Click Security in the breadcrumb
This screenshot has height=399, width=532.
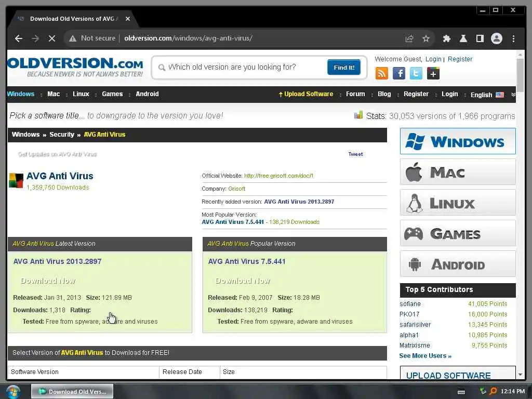click(x=62, y=135)
